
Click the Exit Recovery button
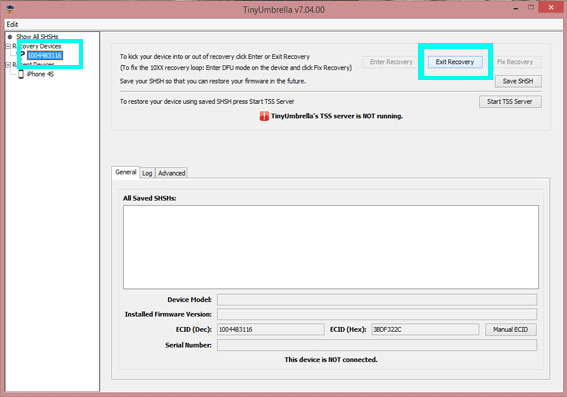click(x=455, y=62)
